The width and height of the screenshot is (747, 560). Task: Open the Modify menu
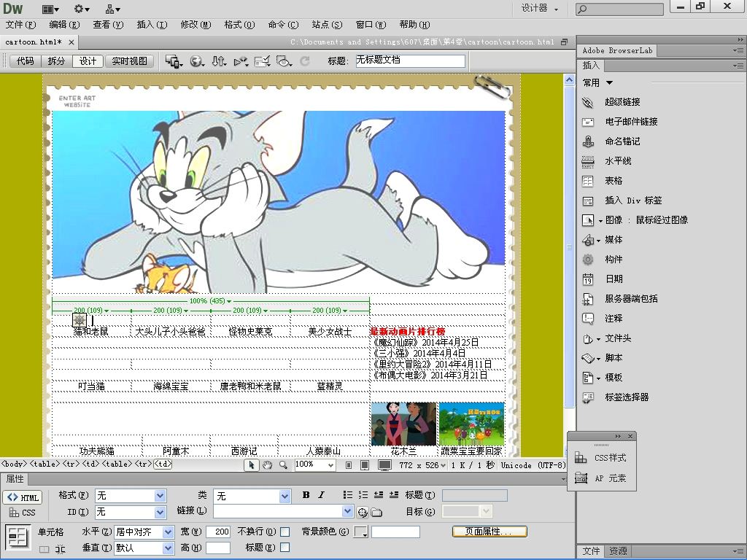tap(196, 25)
